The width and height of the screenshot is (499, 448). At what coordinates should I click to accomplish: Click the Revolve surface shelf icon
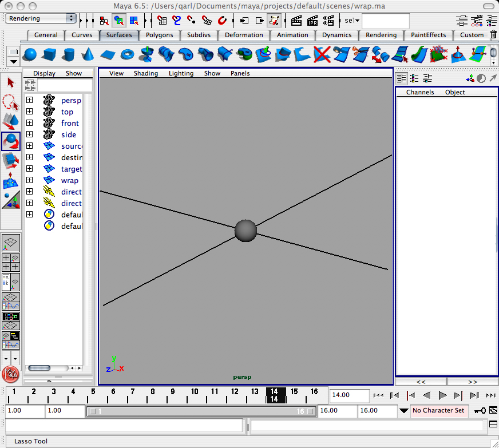coord(146,54)
